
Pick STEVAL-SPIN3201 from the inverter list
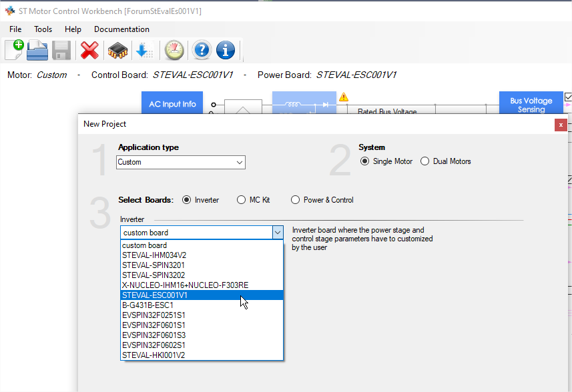[x=202, y=265]
